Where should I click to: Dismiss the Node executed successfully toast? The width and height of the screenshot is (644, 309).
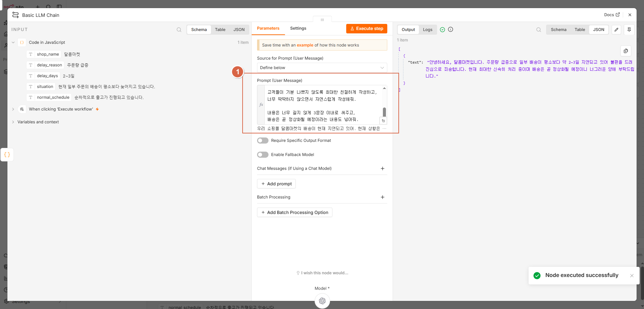point(632,276)
